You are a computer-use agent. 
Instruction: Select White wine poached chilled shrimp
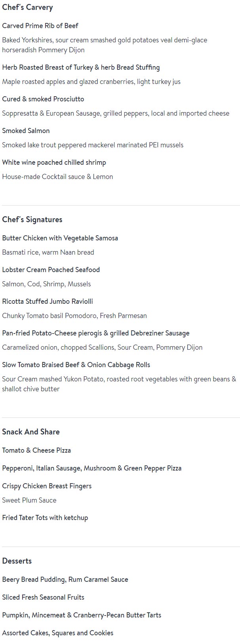click(x=54, y=162)
